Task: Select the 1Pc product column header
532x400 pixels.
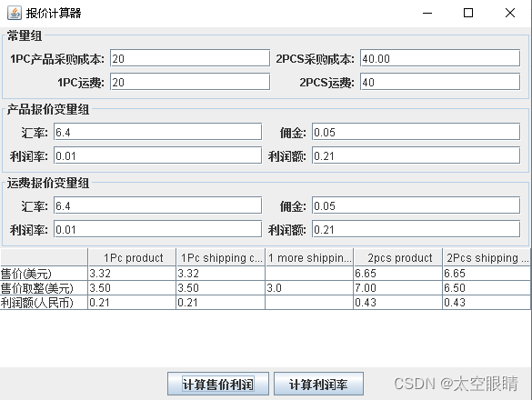Action: 133,257
